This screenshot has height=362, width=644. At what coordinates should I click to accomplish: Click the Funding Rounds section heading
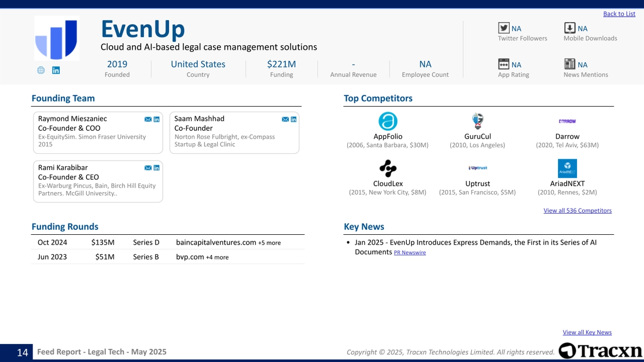[65, 227]
